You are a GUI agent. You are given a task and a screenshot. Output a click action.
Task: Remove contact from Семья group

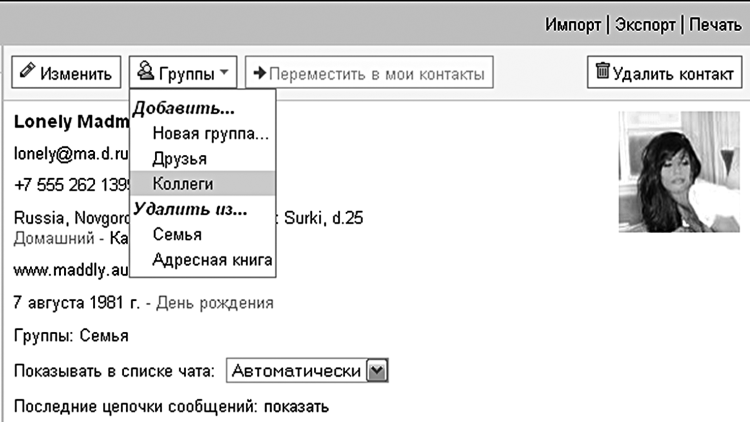[177, 234]
